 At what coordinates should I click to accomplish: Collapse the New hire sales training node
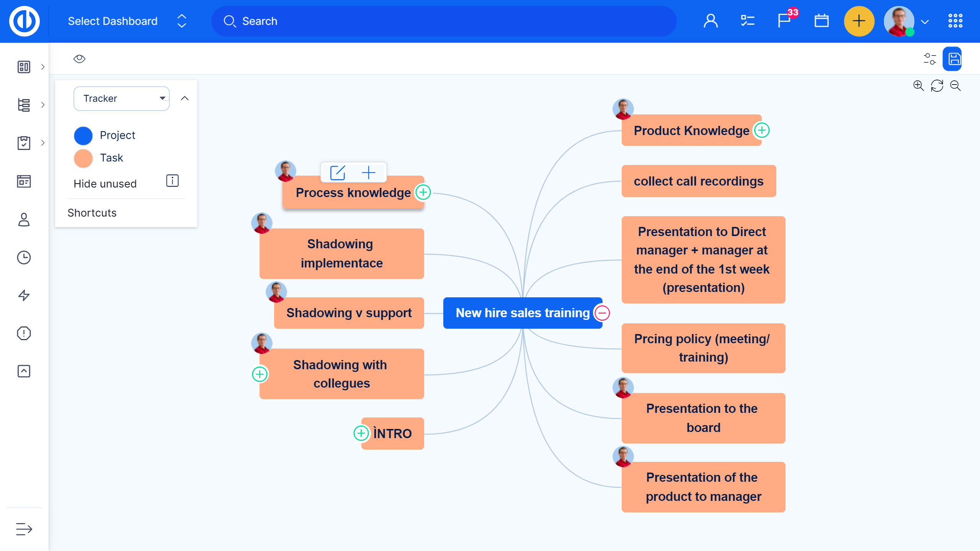(602, 313)
